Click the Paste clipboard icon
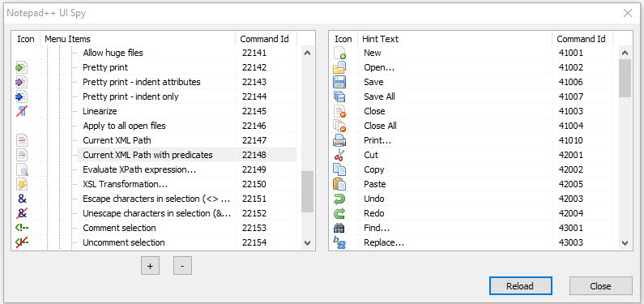 [x=339, y=184]
